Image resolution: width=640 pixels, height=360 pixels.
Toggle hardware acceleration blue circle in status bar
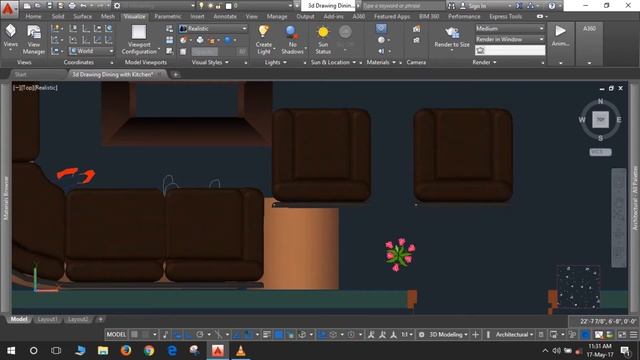[x=585, y=335]
